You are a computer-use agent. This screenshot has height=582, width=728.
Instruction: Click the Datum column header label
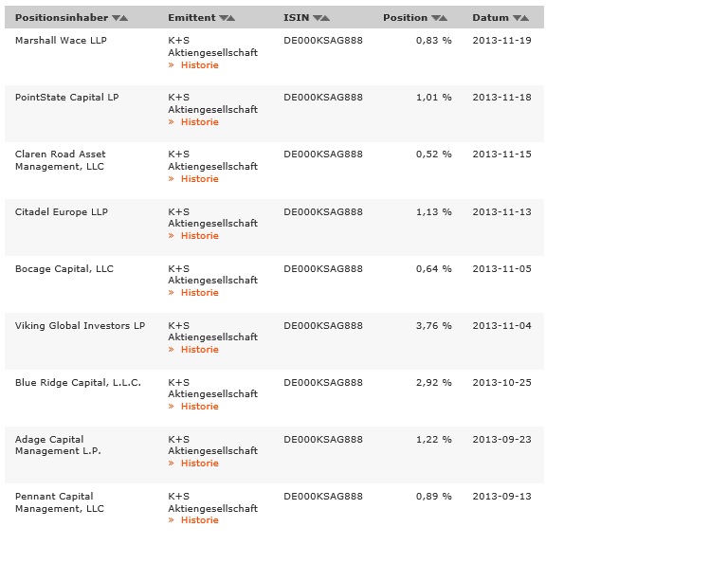(490, 18)
